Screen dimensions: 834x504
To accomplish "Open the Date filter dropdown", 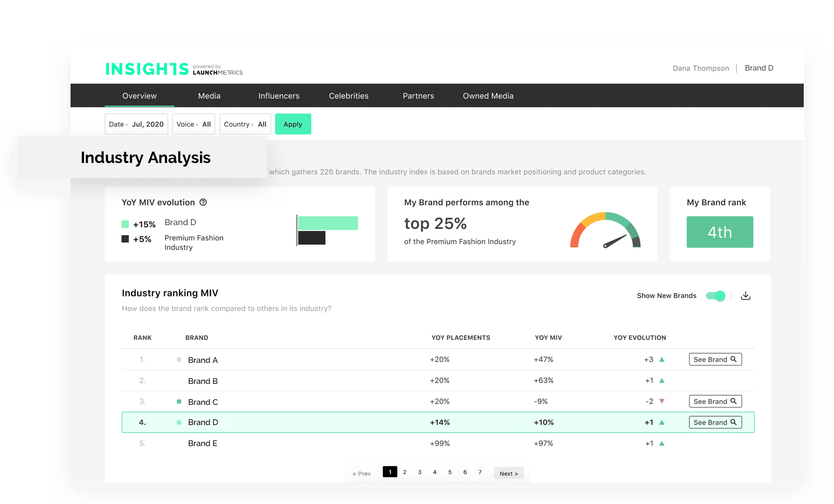I will click(x=136, y=124).
